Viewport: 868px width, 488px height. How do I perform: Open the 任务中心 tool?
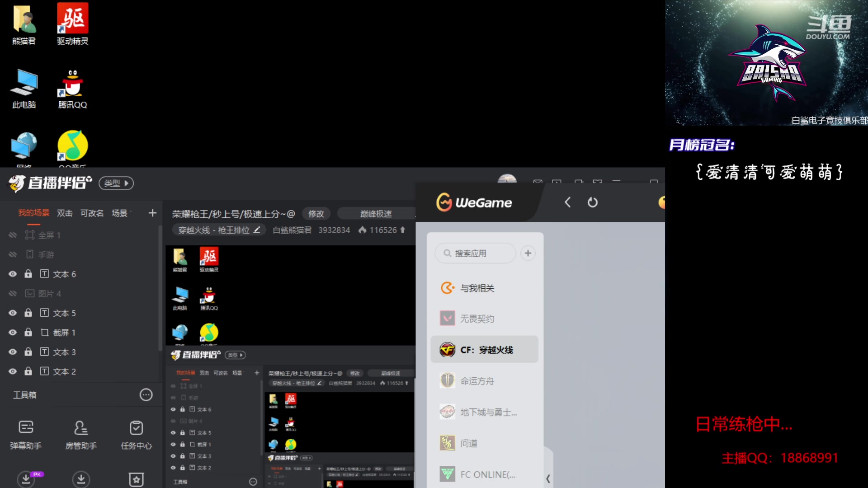[x=136, y=435]
